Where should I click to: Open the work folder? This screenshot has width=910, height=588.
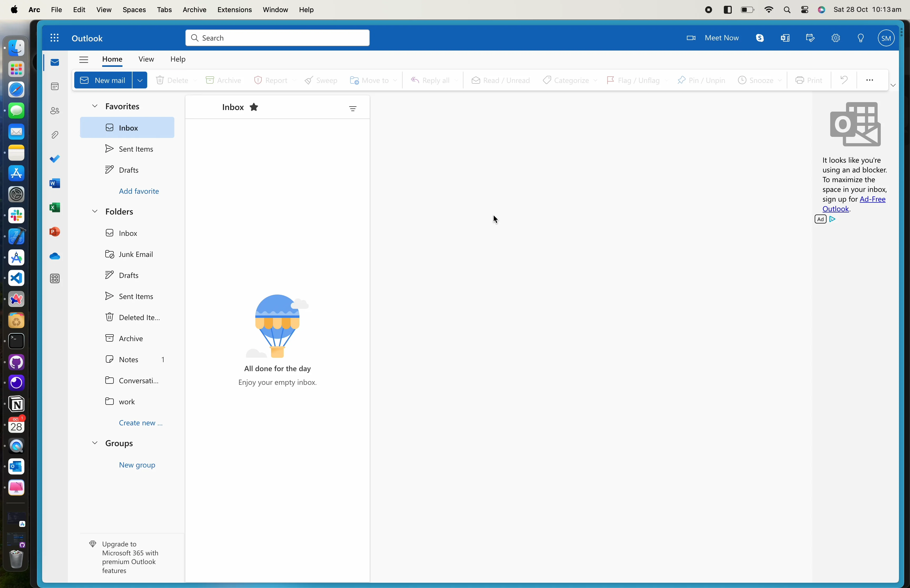(x=127, y=402)
